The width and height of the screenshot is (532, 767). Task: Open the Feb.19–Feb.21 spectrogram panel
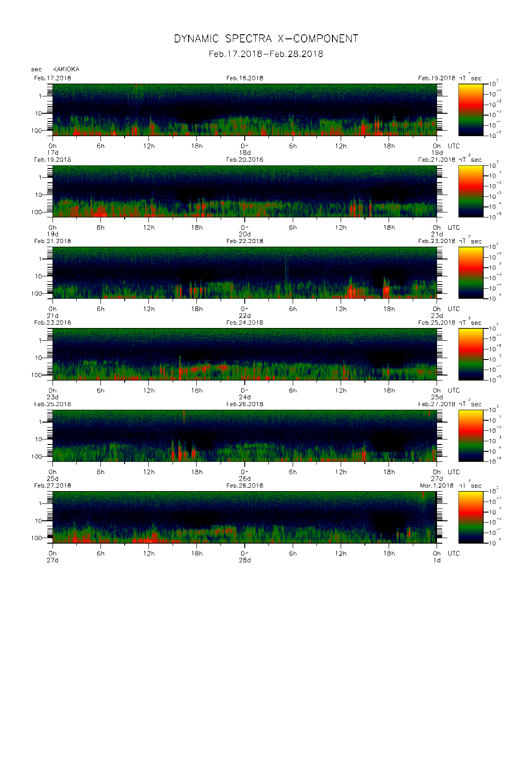pos(245,191)
